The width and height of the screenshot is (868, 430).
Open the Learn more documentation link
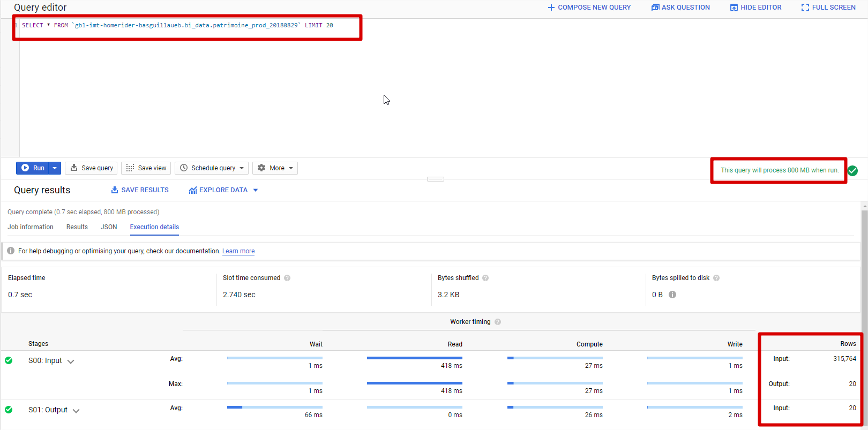tap(238, 251)
